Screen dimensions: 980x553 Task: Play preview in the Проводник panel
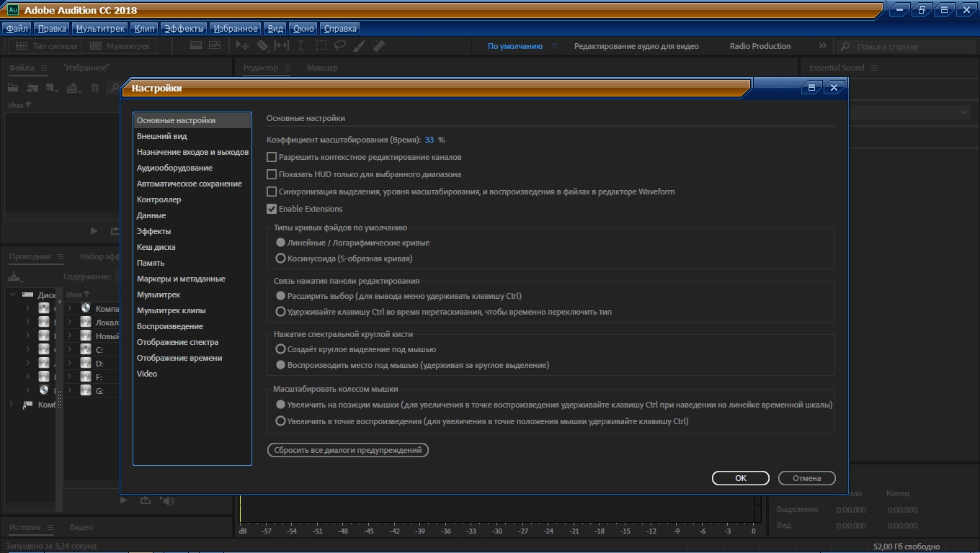coord(123,500)
